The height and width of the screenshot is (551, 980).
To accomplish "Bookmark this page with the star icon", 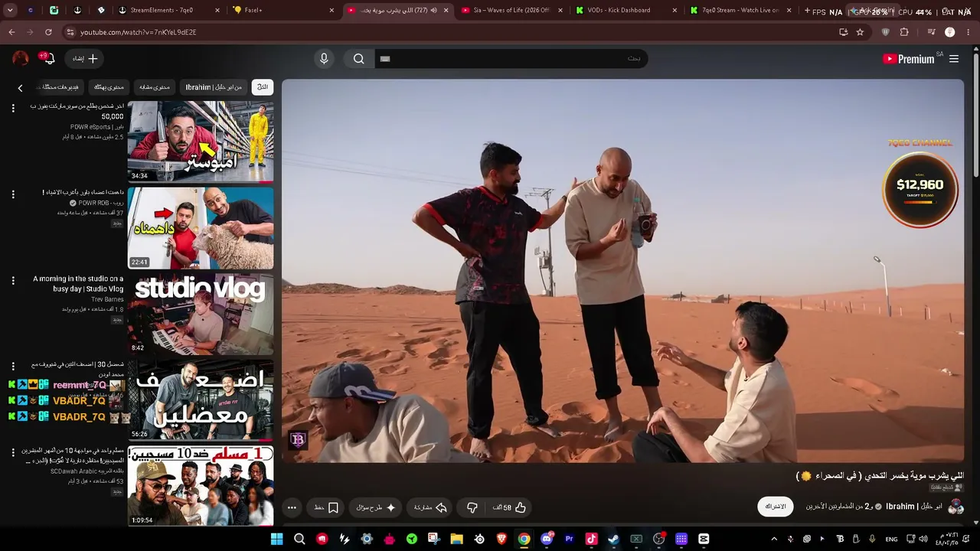I will [860, 32].
